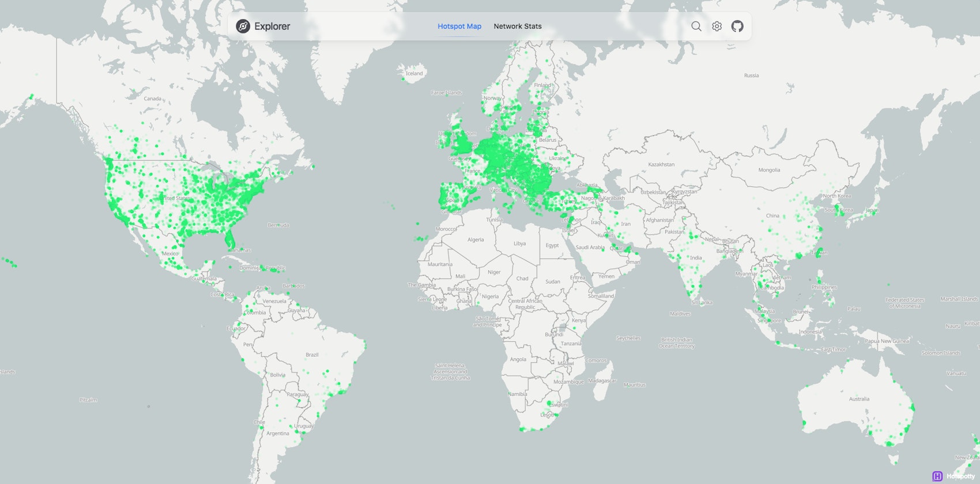The height and width of the screenshot is (484, 980).
Task: Click the Australia label on the map
Action: (859, 399)
